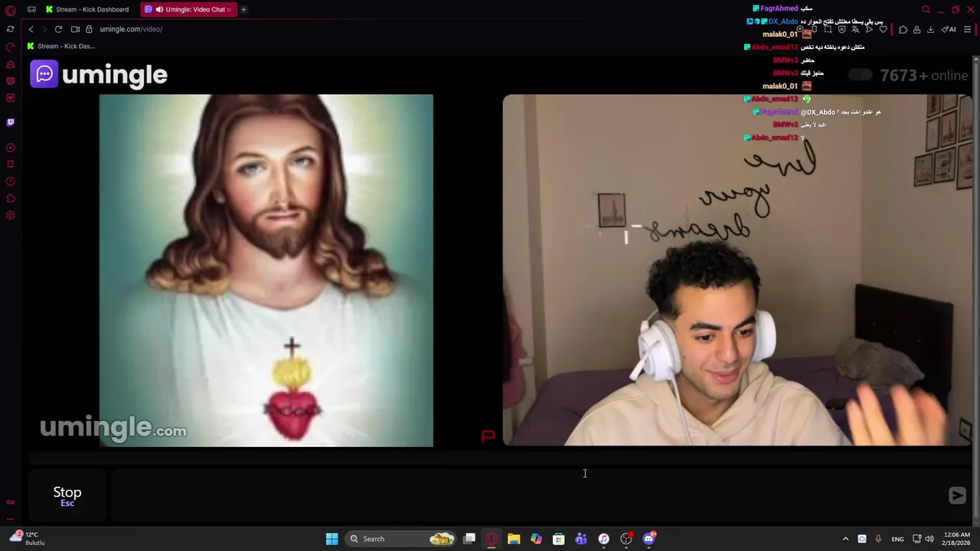
Task: Go forward to the next page
Action: click(44, 29)
